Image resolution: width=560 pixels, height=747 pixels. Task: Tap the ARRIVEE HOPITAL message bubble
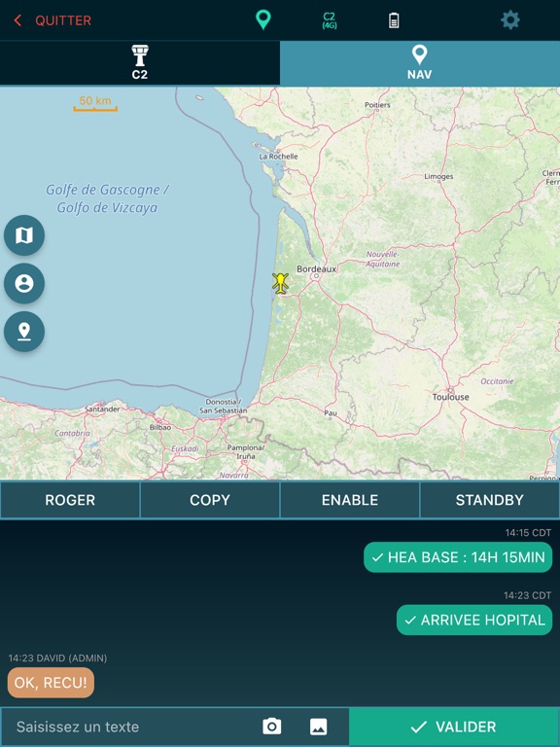click(x=474, y=620)
